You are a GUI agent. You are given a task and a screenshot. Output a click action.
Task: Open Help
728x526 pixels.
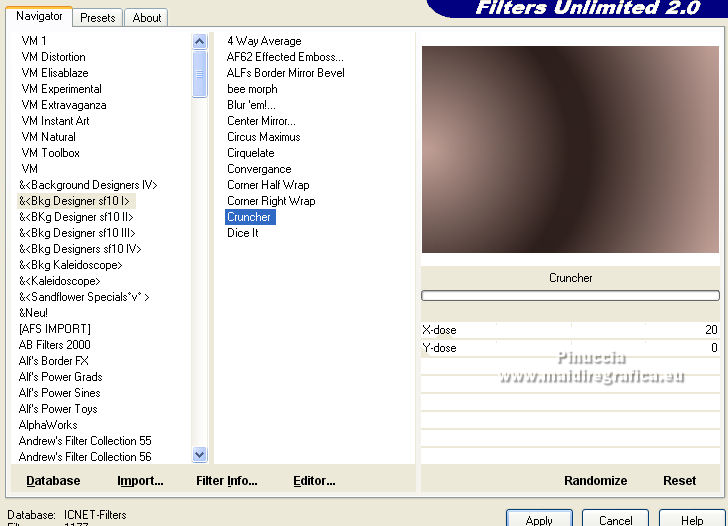692,519
